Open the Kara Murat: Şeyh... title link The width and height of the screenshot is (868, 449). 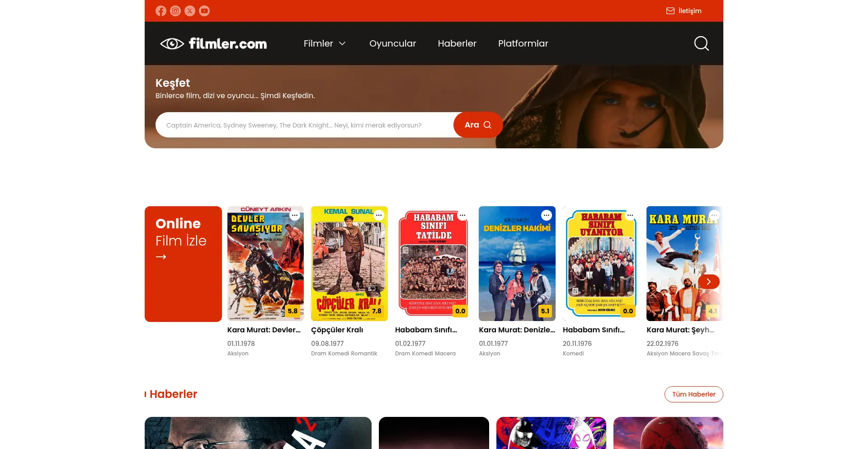pyautogui.click(x=680, y=330)
